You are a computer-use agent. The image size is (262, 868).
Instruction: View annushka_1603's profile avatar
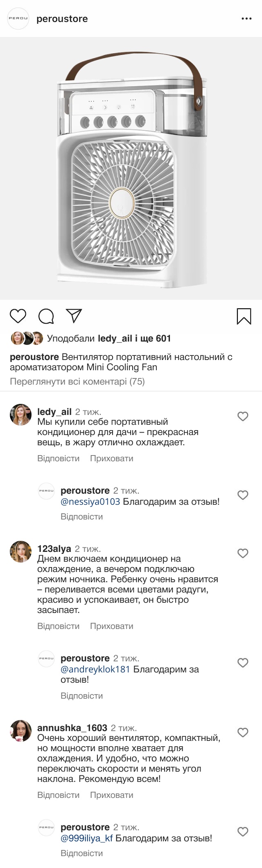click(20, 731)
